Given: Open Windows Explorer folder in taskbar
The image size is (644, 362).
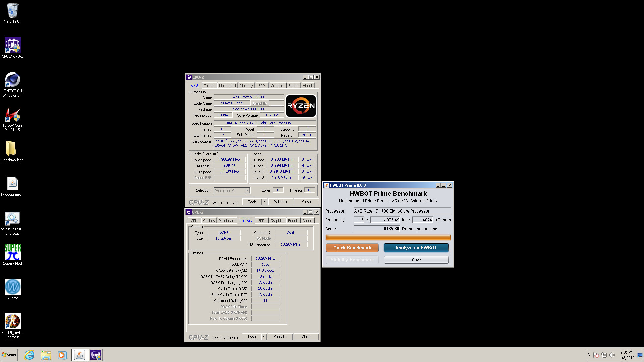Looking at the screenshot, I should [46, 355].
